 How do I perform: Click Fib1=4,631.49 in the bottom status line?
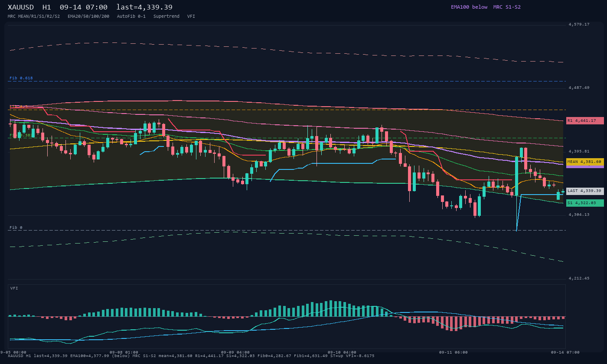(311, 356)
